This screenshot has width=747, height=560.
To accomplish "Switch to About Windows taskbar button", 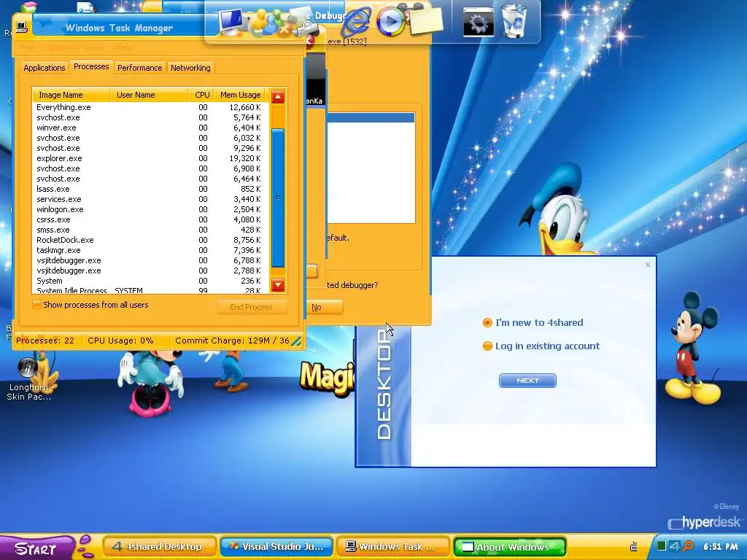I will click(510, 547).
